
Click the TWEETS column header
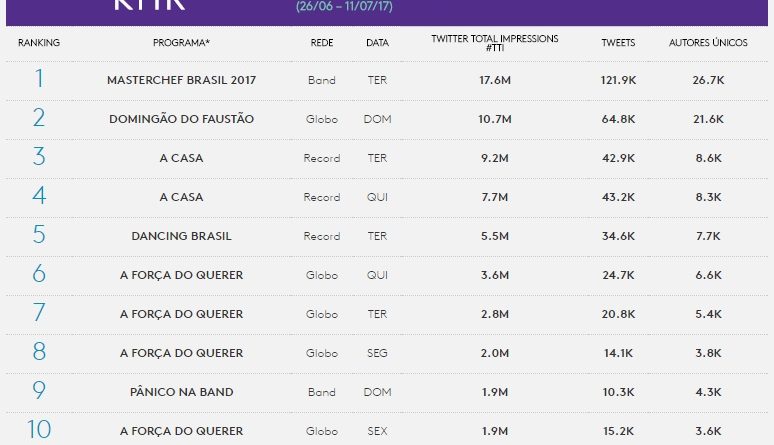tap(618, 43)
